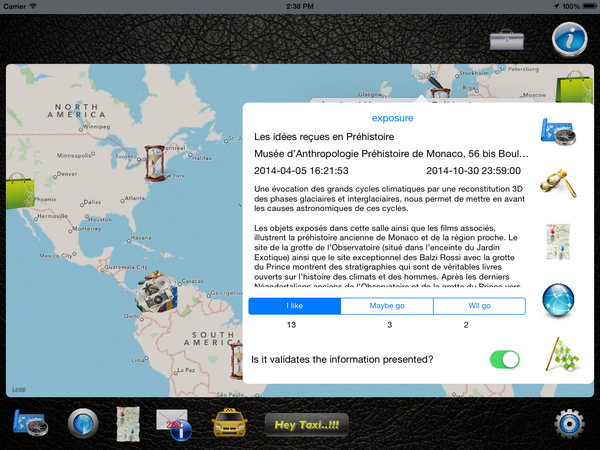
Task: Open the Legal link on map
Action: tap(19, 389)
